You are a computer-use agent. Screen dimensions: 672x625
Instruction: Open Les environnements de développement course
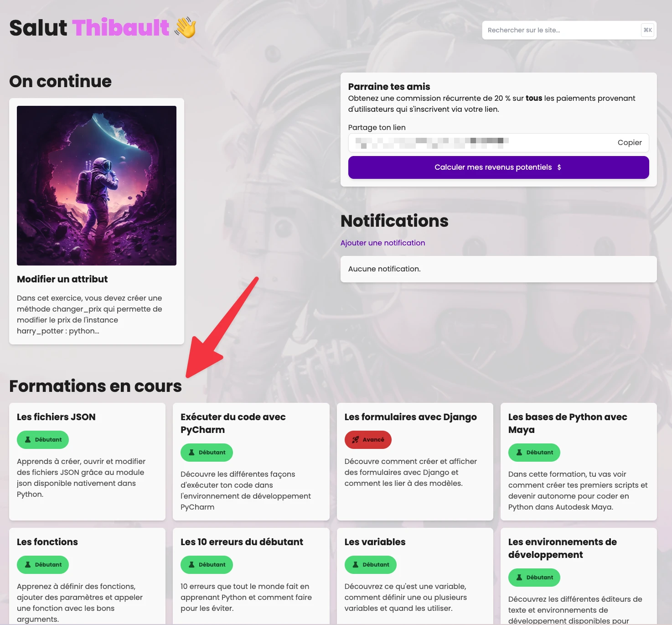[562, 548]
